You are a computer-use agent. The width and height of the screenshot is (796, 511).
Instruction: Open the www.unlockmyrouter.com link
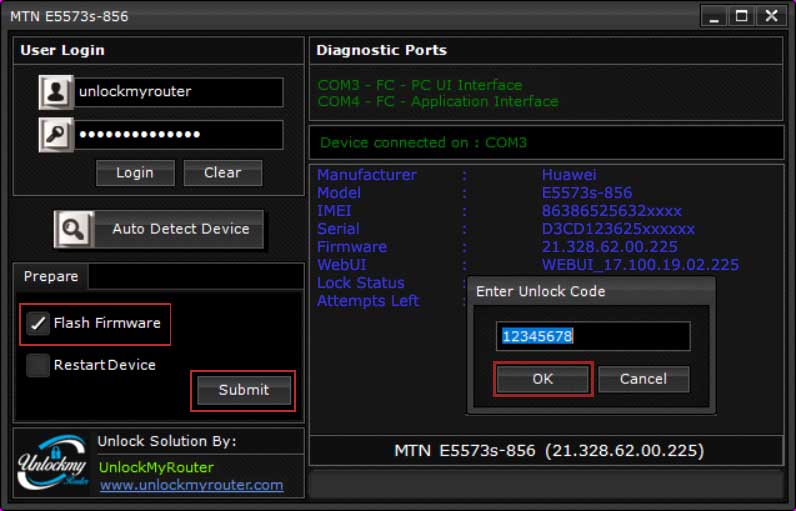pos(192,485)
